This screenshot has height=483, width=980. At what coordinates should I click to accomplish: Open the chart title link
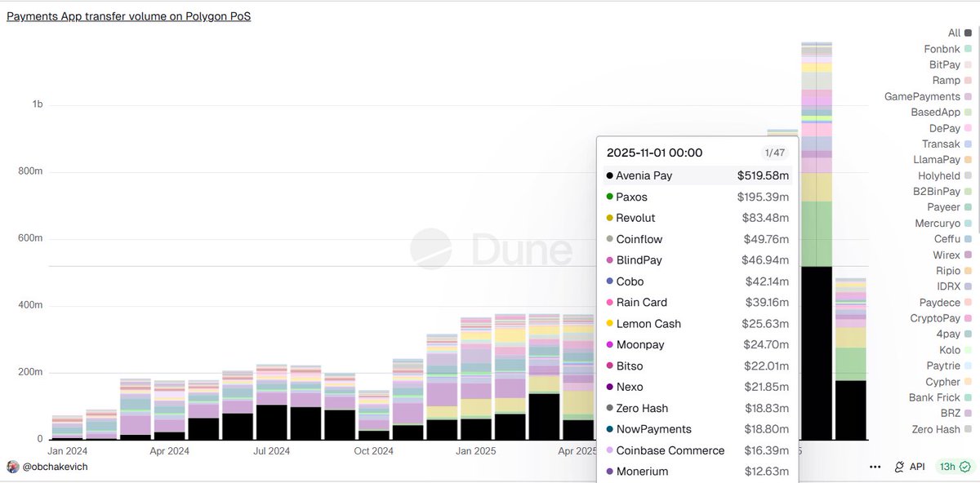[x=128, y=16]
